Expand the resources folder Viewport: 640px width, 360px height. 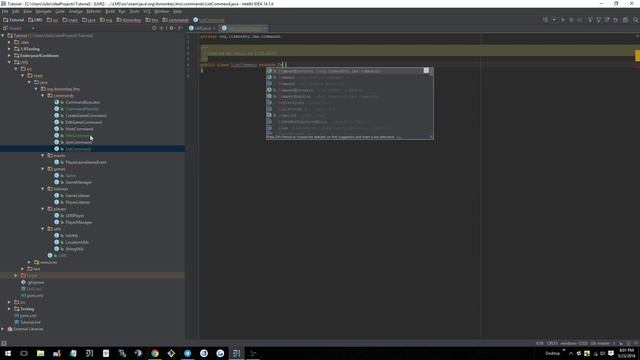tap(29, 262)
